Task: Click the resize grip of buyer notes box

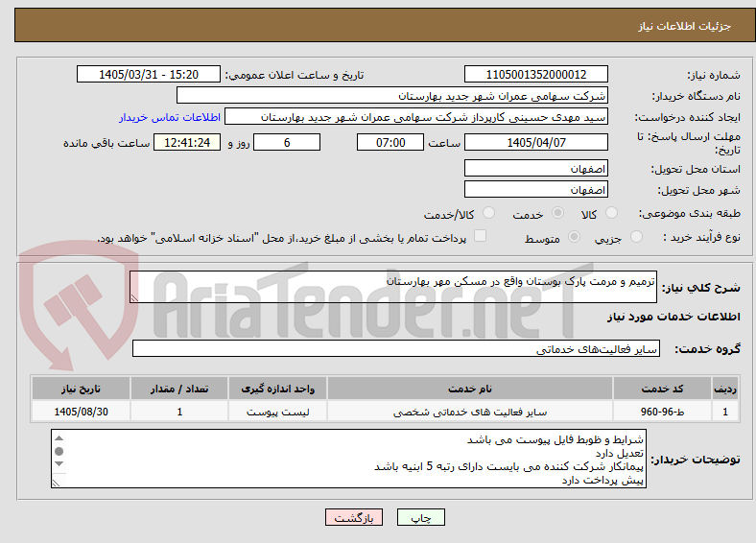Action: pos(57,483)
